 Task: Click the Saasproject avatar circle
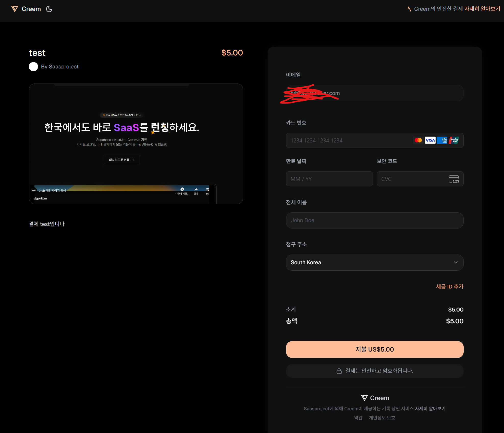click(33, 67)
